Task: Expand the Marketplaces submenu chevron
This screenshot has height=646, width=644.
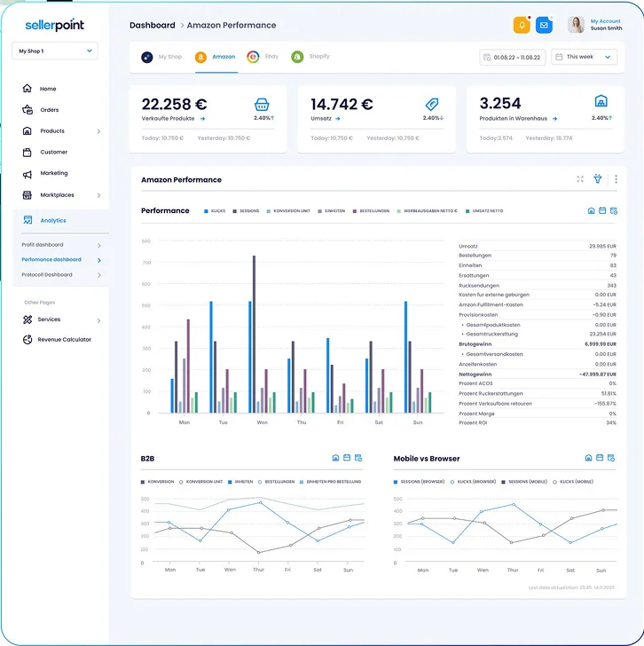Action: click(x=98, y=195)
